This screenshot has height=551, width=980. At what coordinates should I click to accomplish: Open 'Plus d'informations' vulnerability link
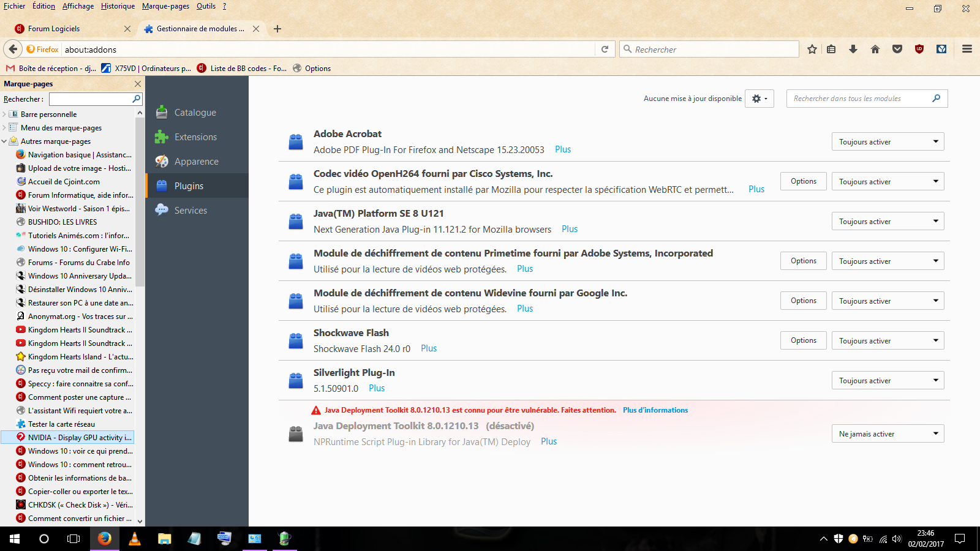click(x=655, y=410)
